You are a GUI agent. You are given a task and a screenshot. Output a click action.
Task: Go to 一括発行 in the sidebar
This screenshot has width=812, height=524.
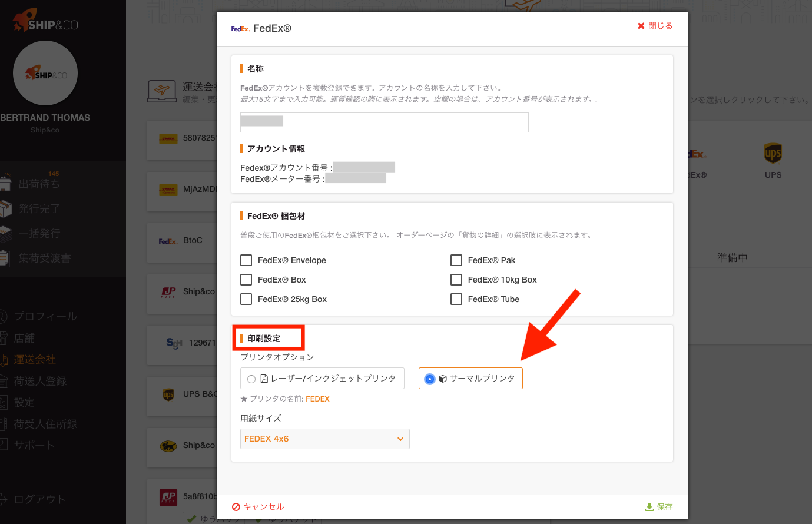(x=39, y=234)
